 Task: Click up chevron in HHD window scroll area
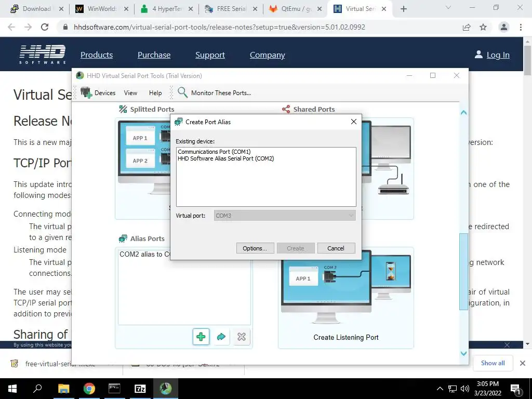coord(463,113)
